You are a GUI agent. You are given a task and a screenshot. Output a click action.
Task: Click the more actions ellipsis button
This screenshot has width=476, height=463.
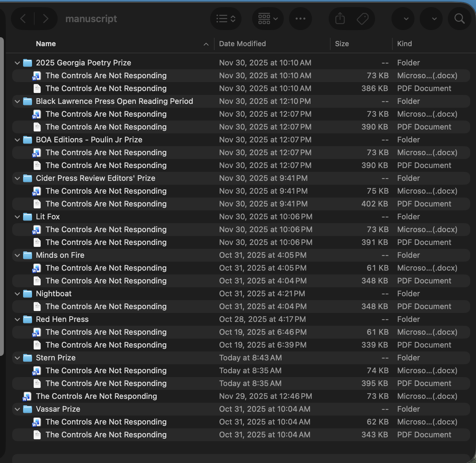tap(300, 19)
